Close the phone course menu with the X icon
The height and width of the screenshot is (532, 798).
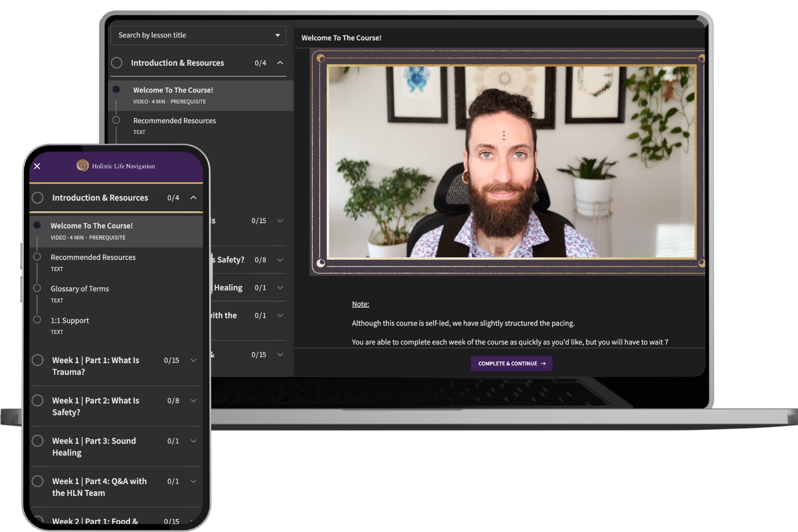click(37, 166)
